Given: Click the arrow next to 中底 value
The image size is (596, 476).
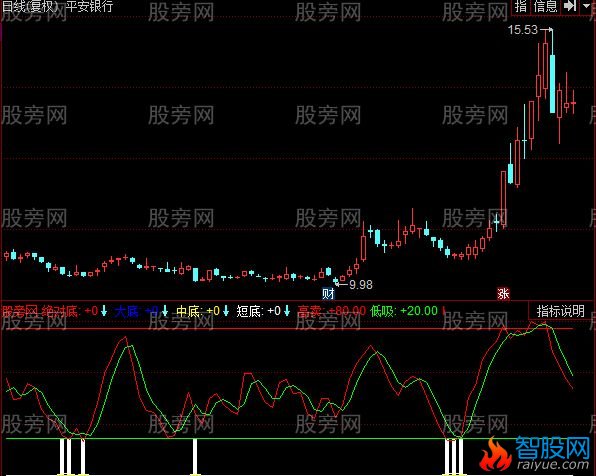Looking at the screenshot, I should click(226, 311).
